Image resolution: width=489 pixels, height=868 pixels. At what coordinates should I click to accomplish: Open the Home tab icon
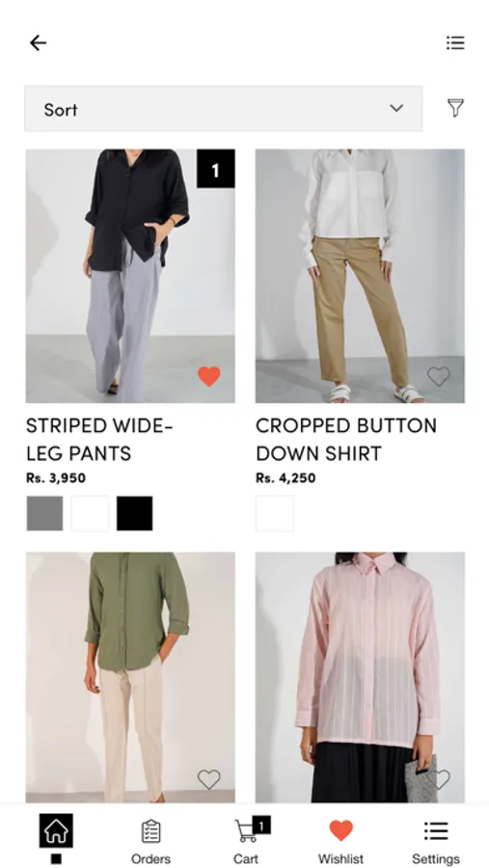coord(56,830)
